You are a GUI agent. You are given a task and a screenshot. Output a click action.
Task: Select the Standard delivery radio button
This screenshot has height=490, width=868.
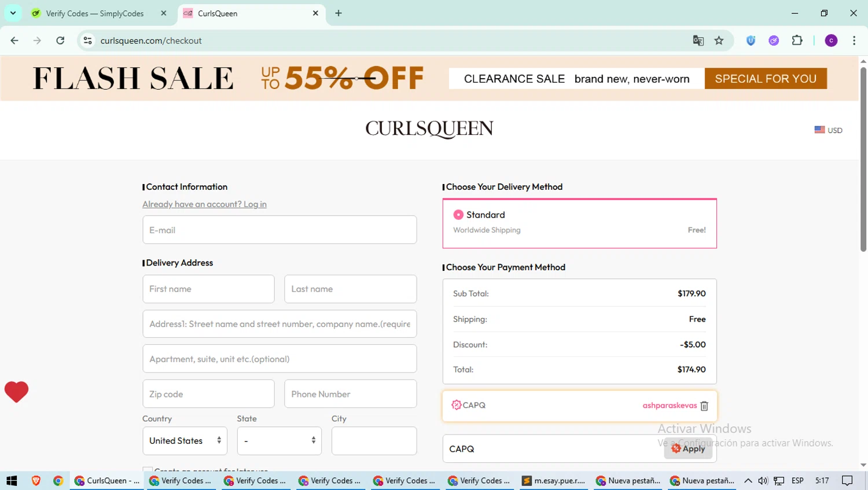click(x=458, y=215)
